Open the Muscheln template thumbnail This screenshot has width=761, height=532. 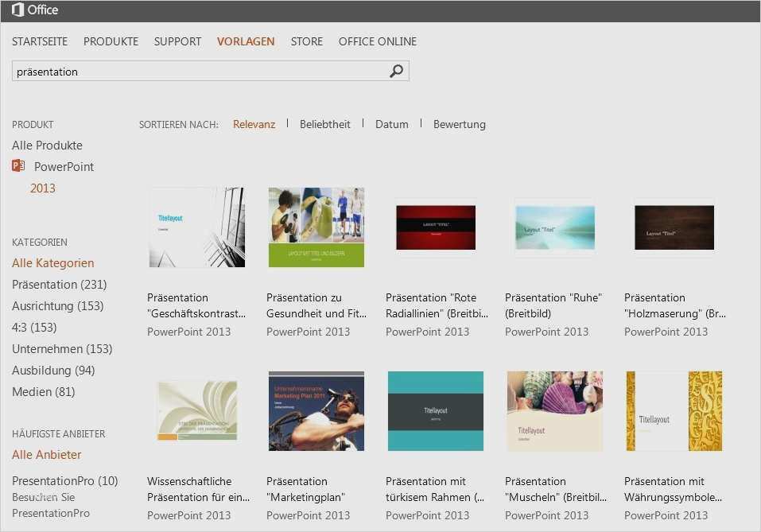(554, 411)
